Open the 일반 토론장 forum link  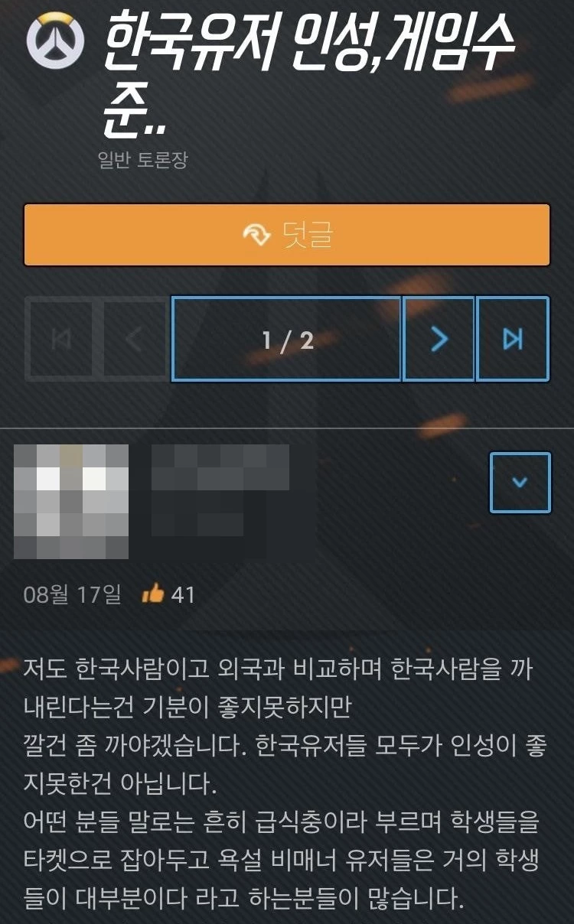[142, 161]
